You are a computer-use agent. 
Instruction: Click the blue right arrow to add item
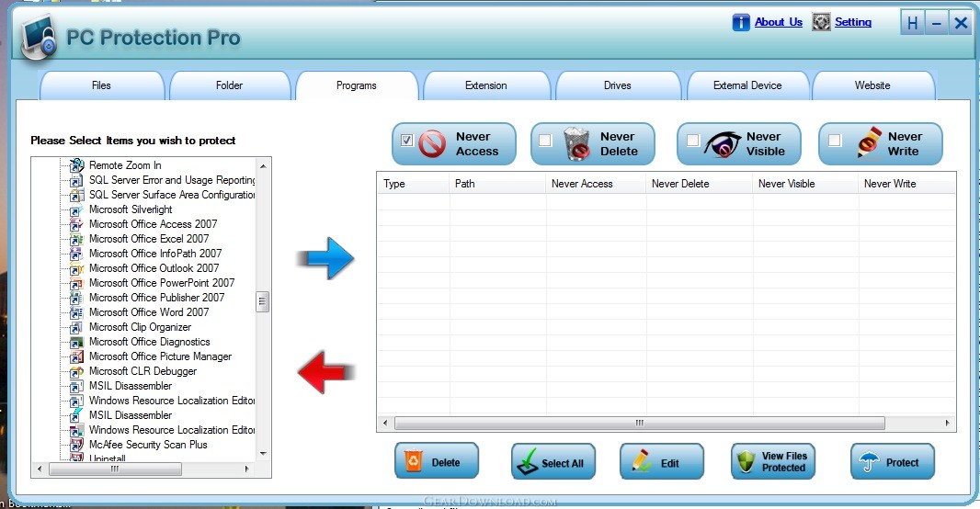tap(325, 258)
